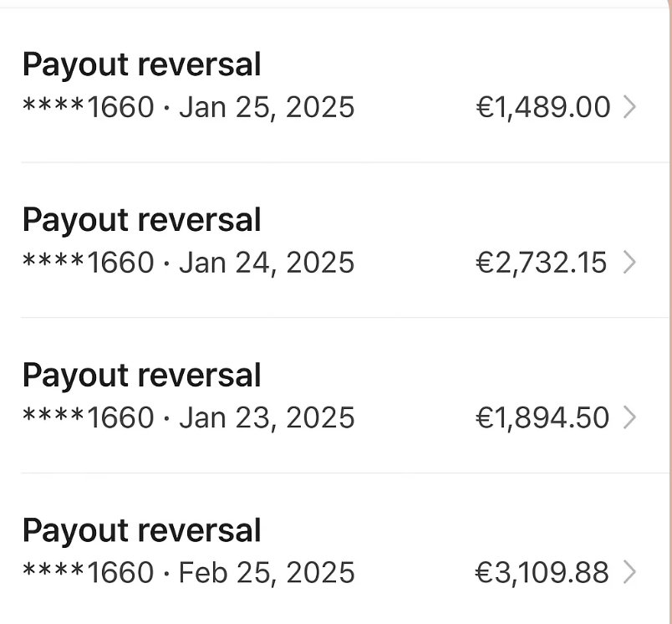Click card number ****1660 in Jan 25 row
Image resolution: width=672 pixels, height=624 pixels.
coord(89,107)
